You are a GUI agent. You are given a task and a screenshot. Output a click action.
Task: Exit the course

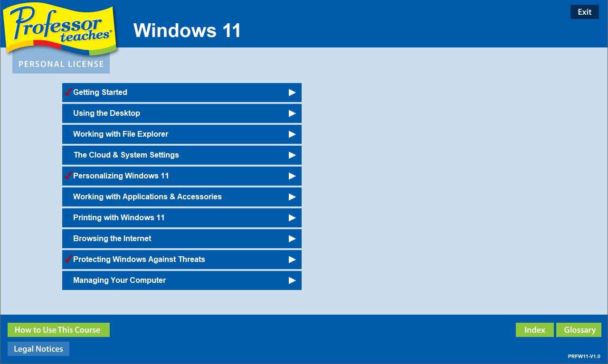coord(585,12)
